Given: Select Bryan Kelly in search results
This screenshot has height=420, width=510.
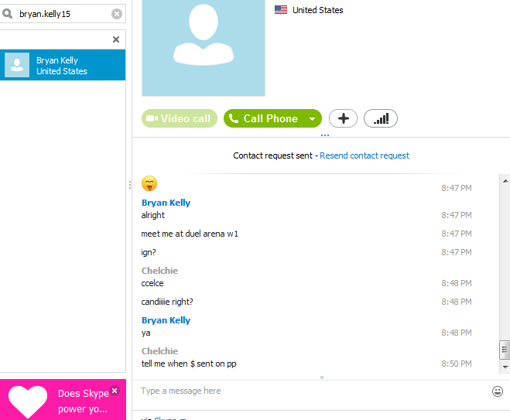Looking at the screenshot, I should (x=63, y=65).
